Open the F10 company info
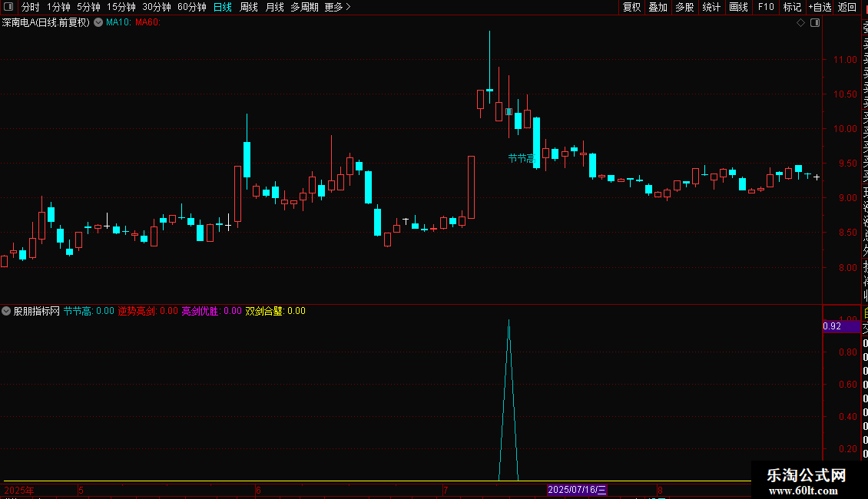The height and width of the screenshot is (499, 868). pos(766,7)
